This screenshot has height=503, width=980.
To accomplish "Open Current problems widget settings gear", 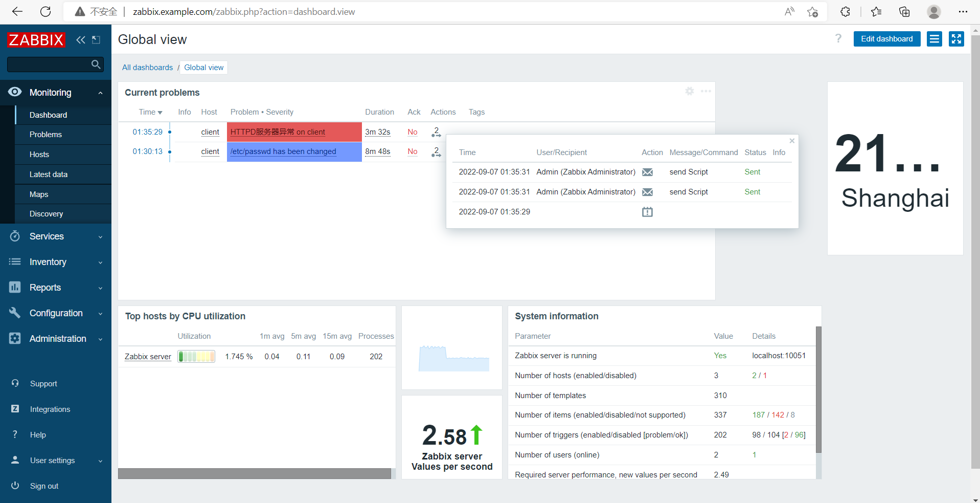I will point(690,91).
